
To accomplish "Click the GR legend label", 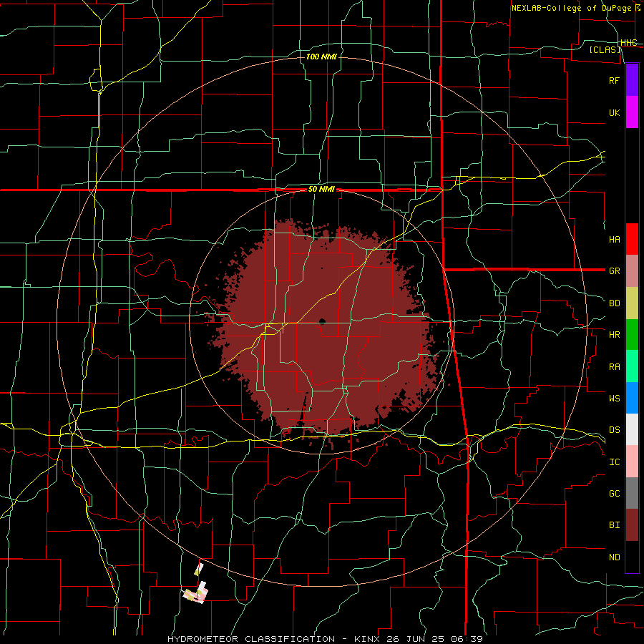I will tap(614, 271).
